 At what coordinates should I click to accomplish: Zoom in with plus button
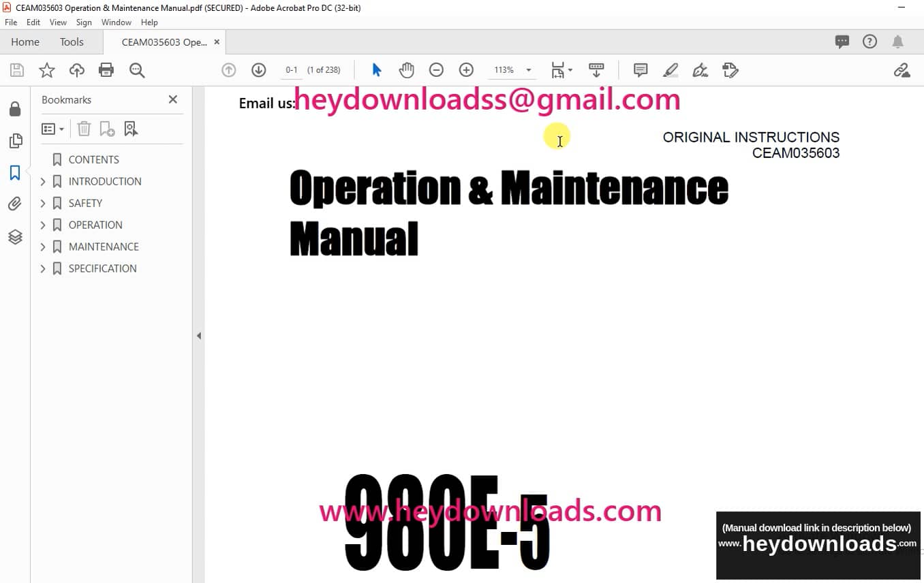click(466, 70)
